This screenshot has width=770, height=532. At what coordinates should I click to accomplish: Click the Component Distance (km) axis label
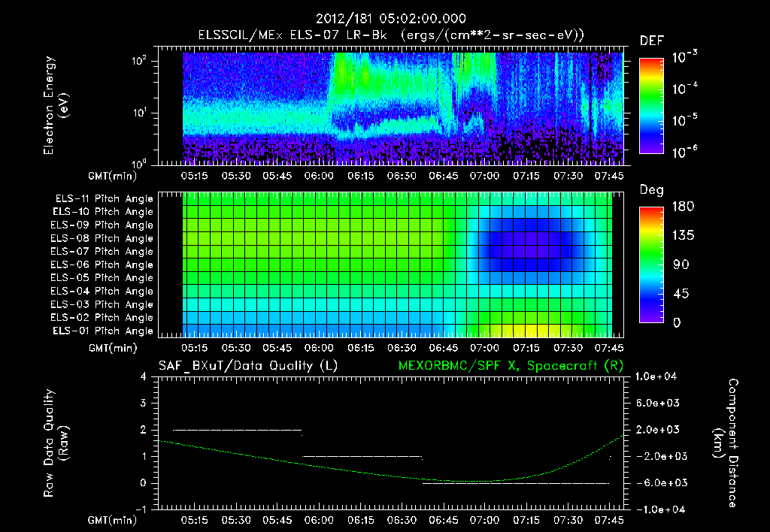[x=726, y=443]
